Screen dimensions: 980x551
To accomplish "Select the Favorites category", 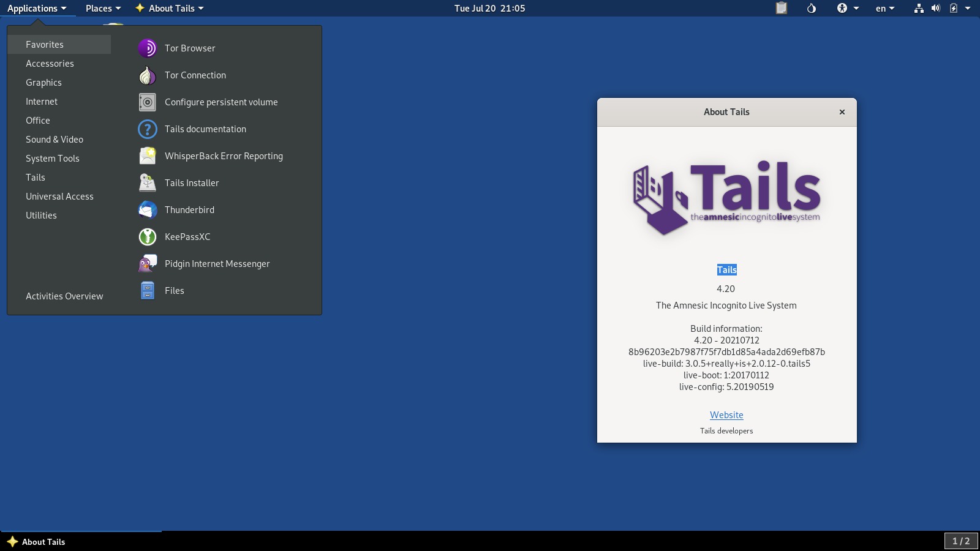I will [59, 44].
